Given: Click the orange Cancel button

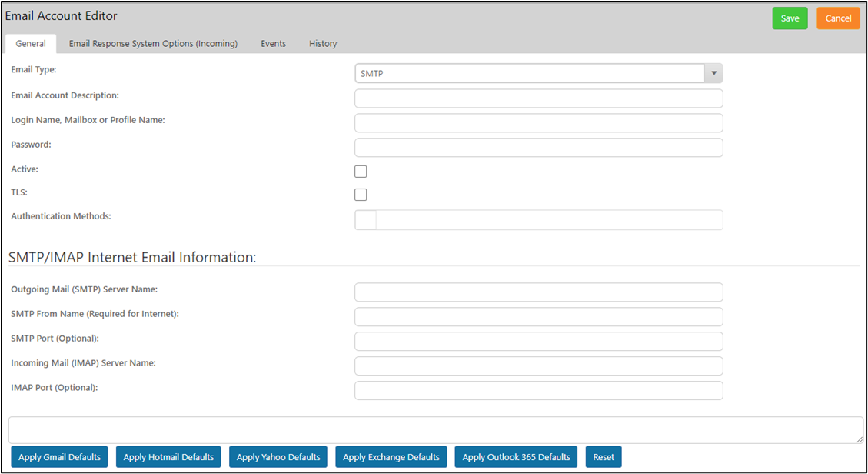Looking at the screenshot, I should (x=838, y=18).
